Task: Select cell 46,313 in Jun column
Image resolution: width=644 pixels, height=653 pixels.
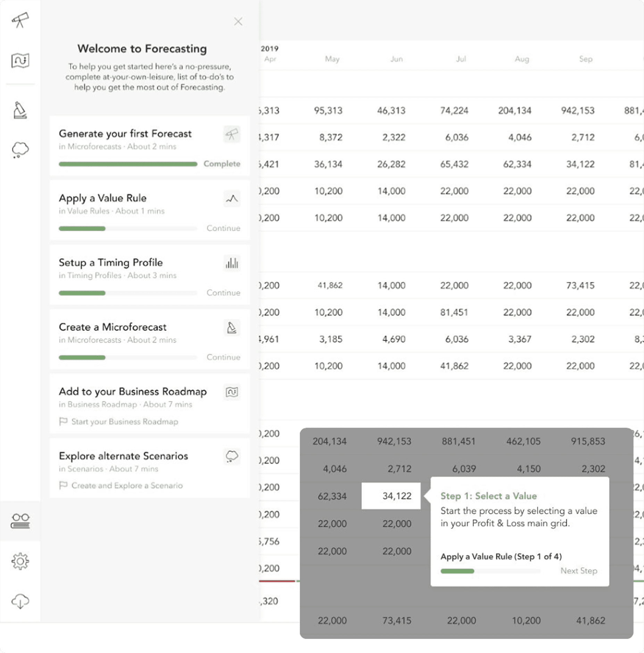Action: [x=391, y=110]
